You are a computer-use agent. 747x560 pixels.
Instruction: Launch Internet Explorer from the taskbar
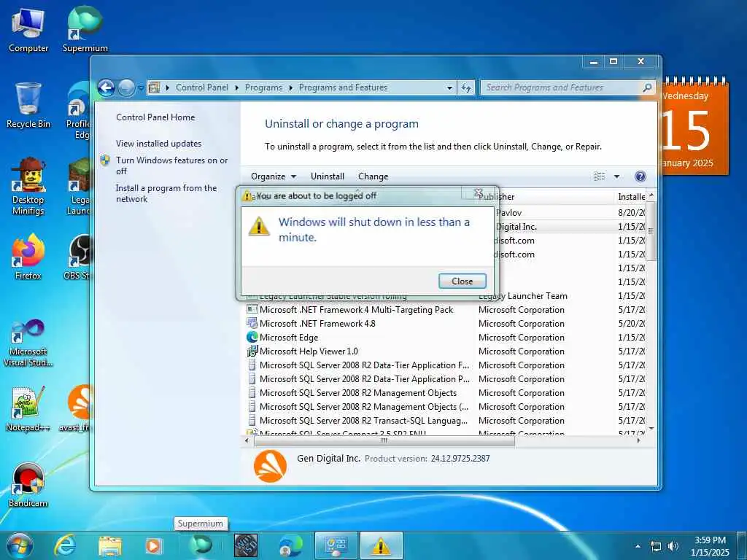[x=64, y=545]
